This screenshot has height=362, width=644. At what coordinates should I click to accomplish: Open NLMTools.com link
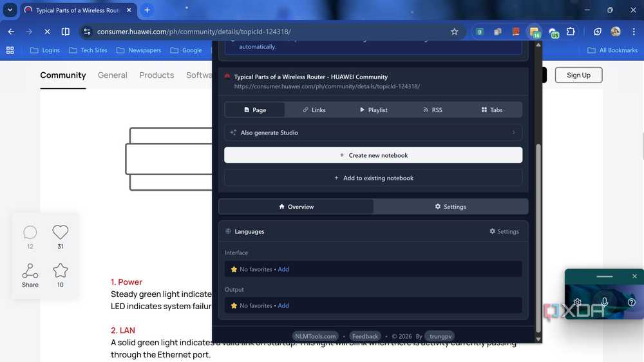pyautogui.click(x=315, y=336)
